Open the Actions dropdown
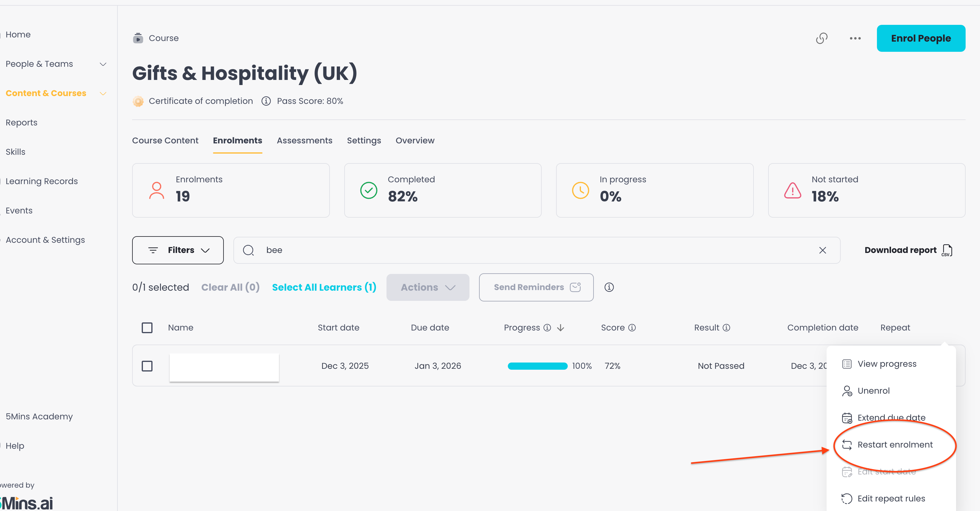The image size is (980, 511). [x=428, y=287]
